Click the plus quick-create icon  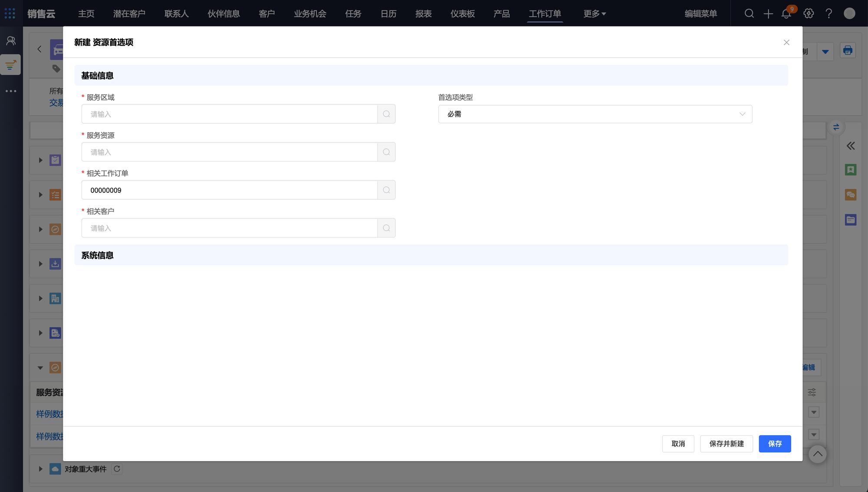(x=768, y=13)
